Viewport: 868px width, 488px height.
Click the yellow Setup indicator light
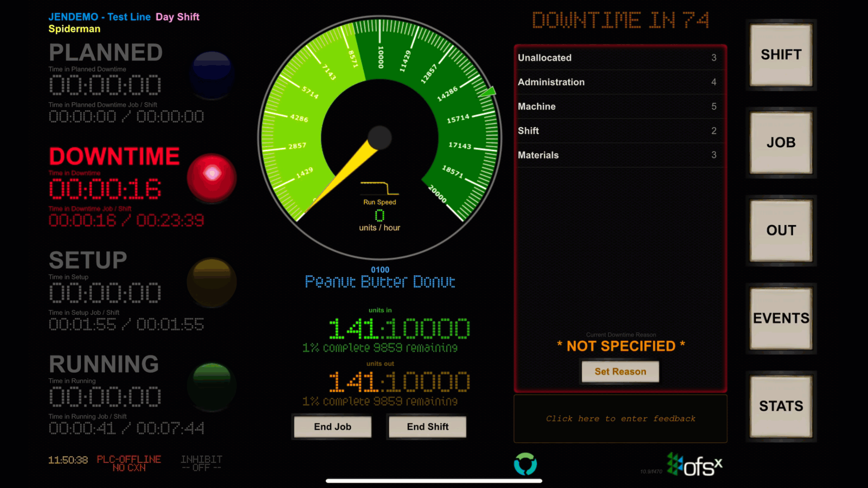tap(212, 282)
